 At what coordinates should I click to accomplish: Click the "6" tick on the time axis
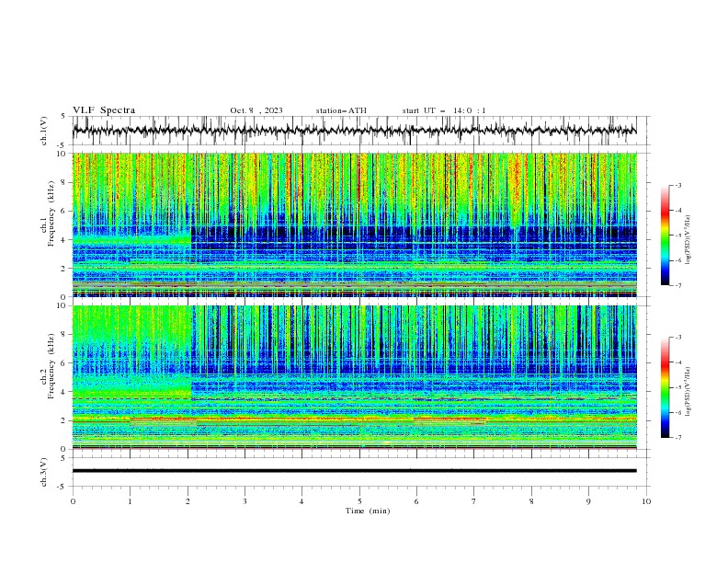[x=416, y=501]
